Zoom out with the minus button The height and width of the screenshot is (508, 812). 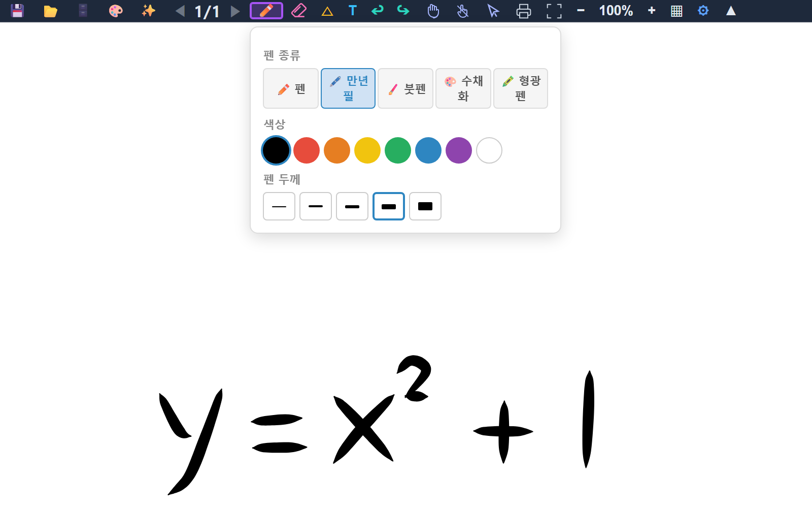[581, 11]
